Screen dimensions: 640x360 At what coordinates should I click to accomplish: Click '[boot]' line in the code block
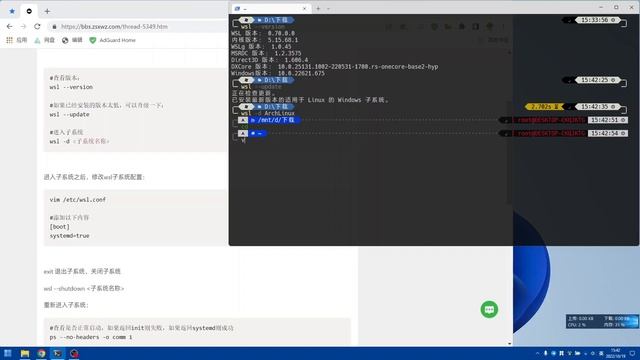click(x=60, y=227)
